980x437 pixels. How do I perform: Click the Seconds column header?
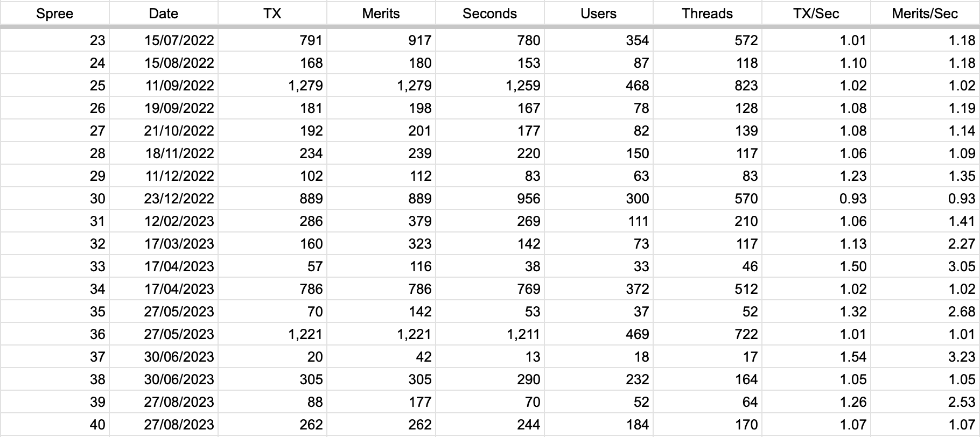click(x=490, y=13)
